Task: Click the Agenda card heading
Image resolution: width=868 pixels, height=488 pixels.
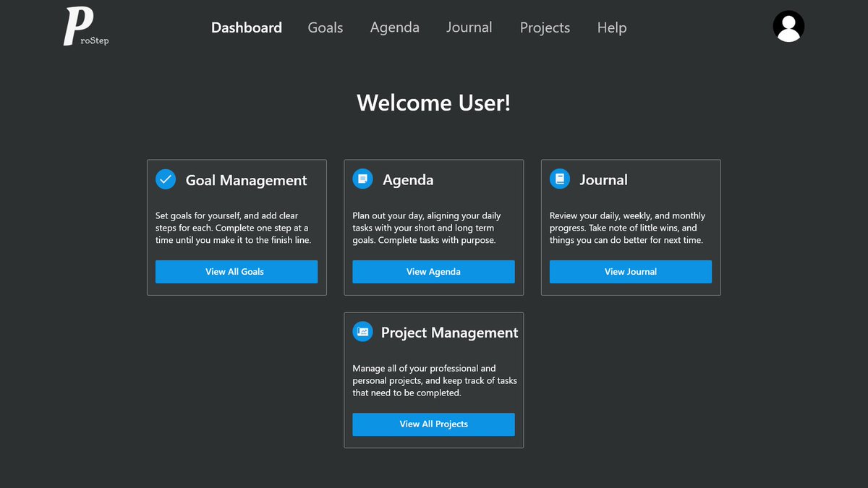Action: tap(409, 180)
